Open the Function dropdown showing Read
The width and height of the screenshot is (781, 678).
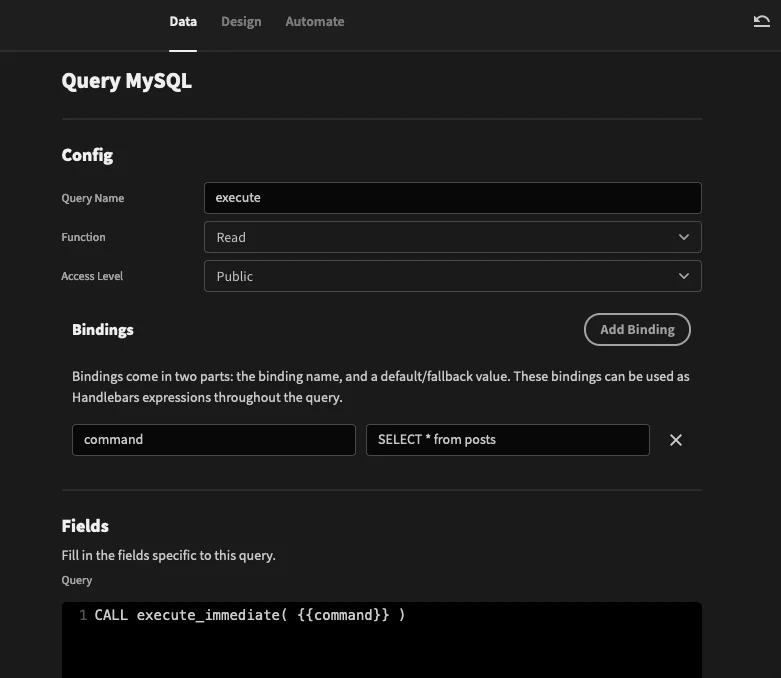pyautogui.click(x=452, y=237)
